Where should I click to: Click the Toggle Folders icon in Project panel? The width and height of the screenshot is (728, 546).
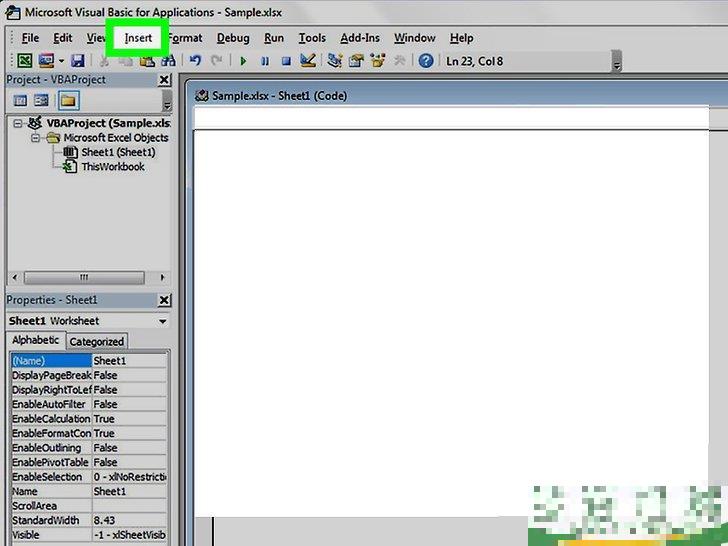point(67,100)
